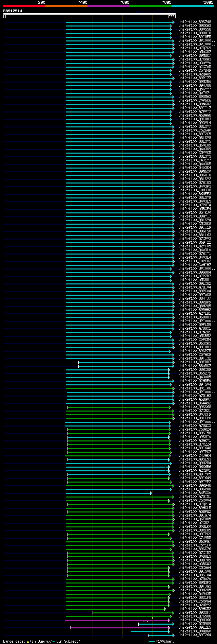
Task: Select the UniRef100_B9T264 label
Action: [195, 635]
